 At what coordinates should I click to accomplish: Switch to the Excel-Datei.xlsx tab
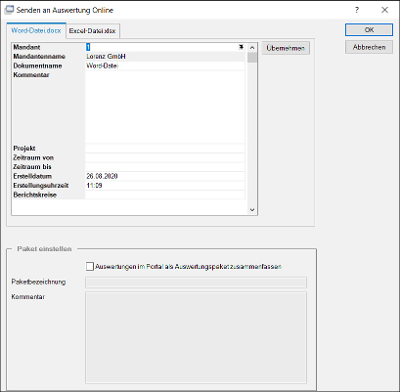(x=92, y=31)
